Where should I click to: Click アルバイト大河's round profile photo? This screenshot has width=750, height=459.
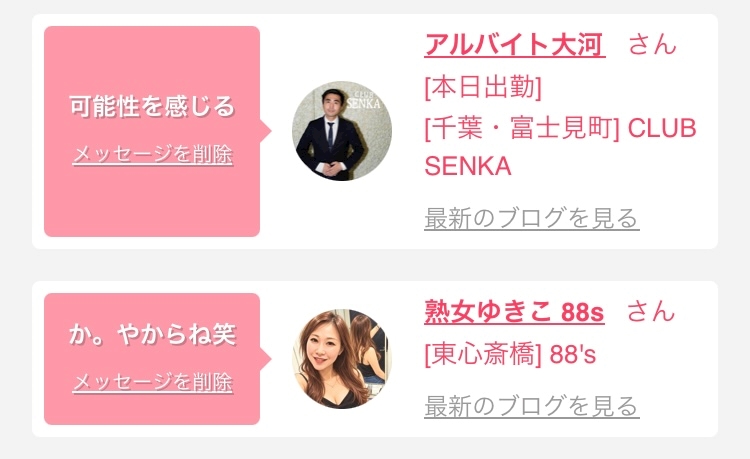pyautogui.click(x=342, y=131)
